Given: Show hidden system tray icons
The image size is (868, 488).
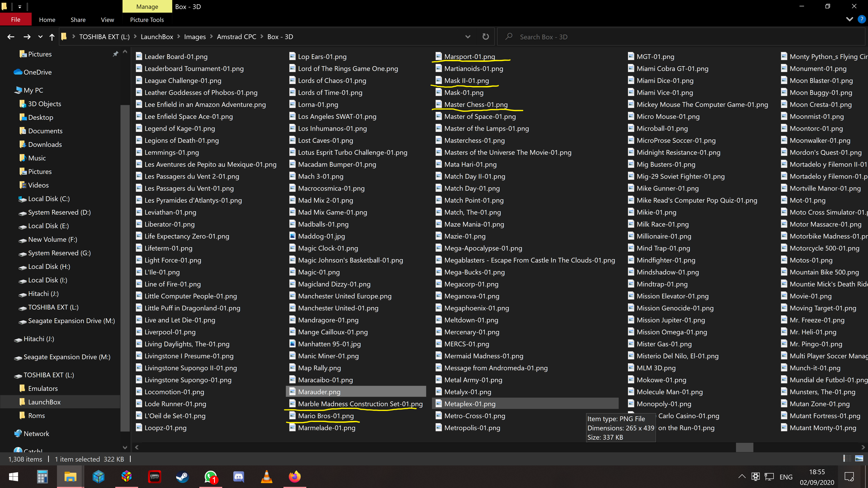Looking at the screenshot, I should (742, 476).
